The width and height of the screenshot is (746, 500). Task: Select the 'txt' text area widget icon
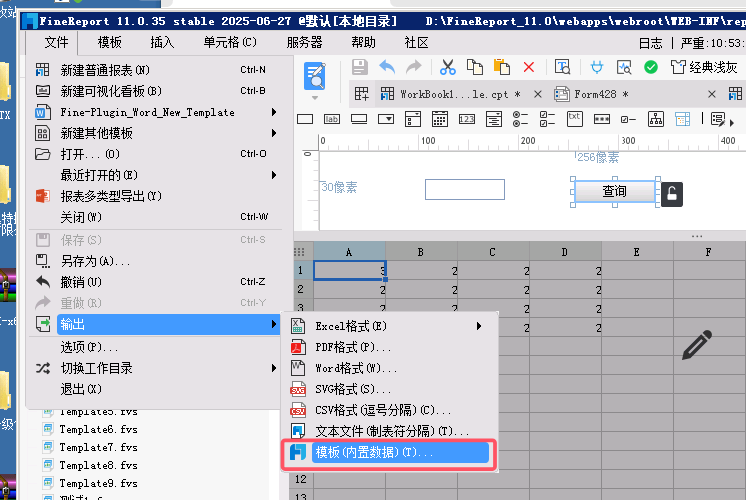575,119
